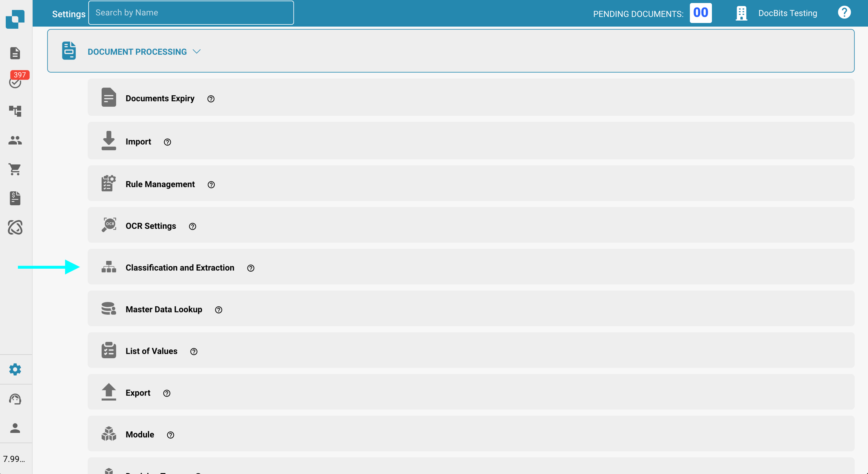Open Rule Management settings

point(160,184)
